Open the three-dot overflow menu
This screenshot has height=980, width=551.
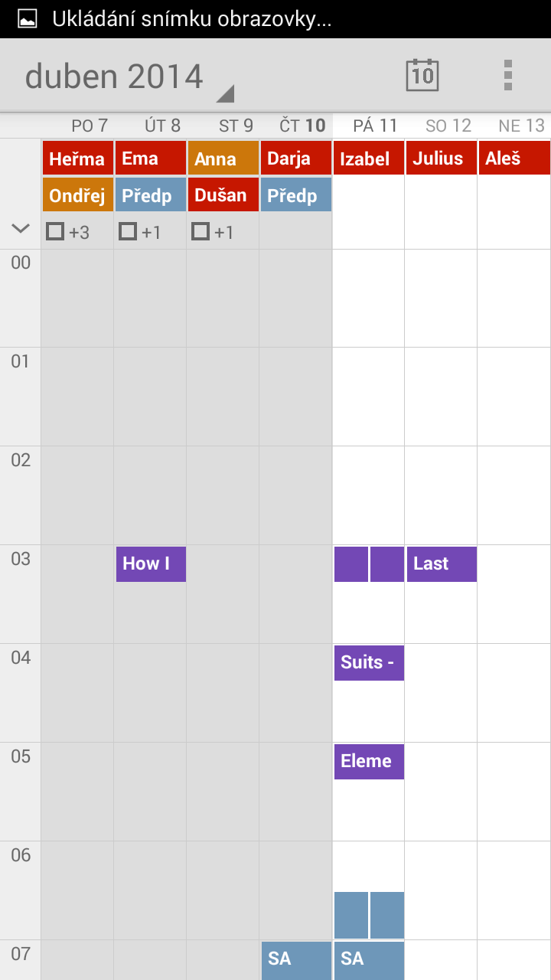point(507,75)
